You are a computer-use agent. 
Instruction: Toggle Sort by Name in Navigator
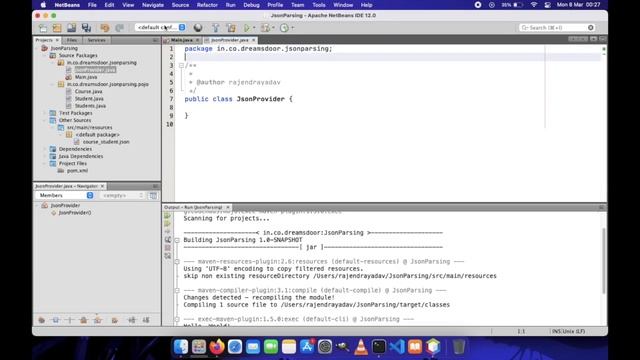click(132, 320)
